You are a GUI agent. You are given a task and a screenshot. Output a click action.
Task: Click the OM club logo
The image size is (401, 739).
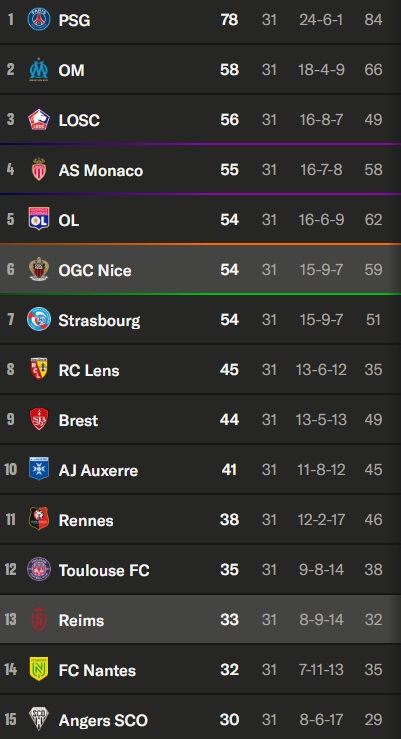pyautogui.click(x=39, y=70)
